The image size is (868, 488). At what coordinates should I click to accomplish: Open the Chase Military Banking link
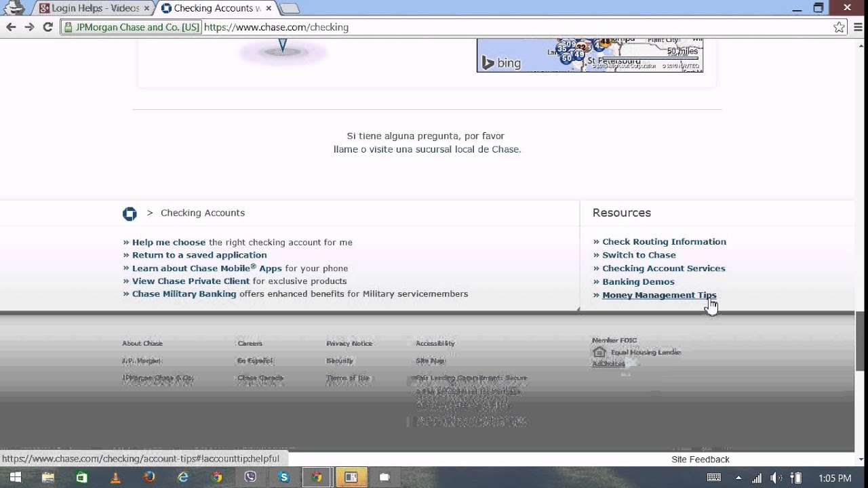point(184,293)
